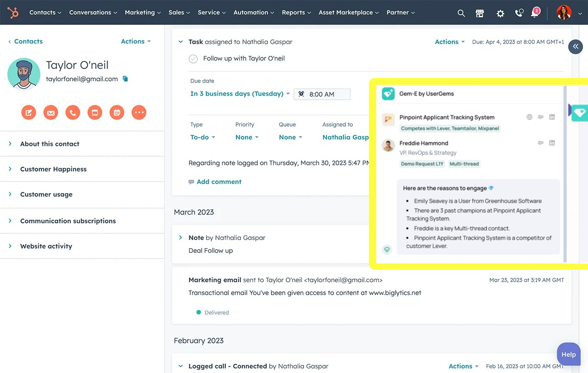The width and height of the screenshot is (588, 373).
Task: Open the Automation menu
Action: [254, 12]
